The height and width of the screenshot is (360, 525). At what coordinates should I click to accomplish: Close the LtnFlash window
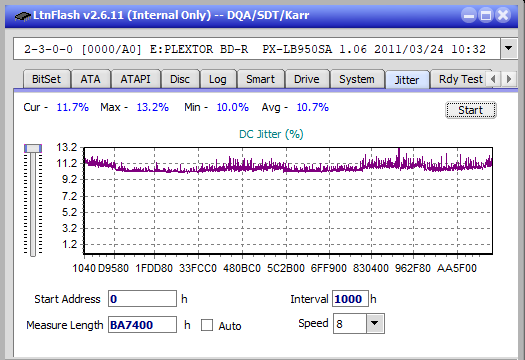[503, 15]
